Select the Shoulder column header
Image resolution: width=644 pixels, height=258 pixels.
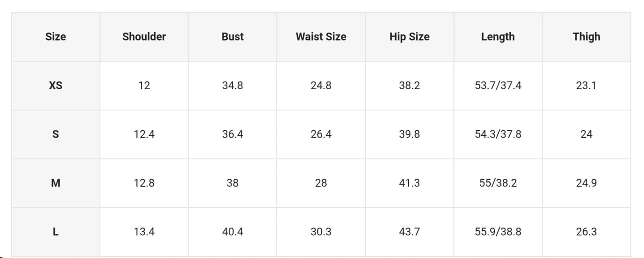coord(144,37)
